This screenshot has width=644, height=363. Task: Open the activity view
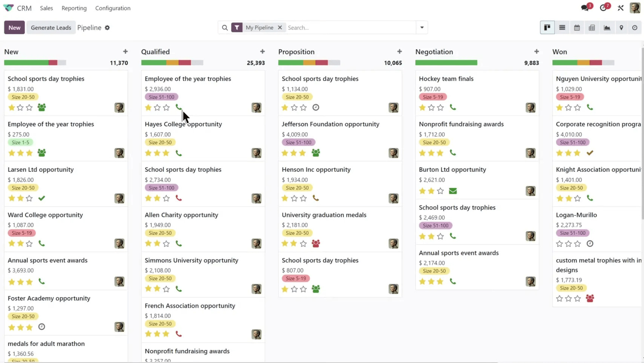635,27
